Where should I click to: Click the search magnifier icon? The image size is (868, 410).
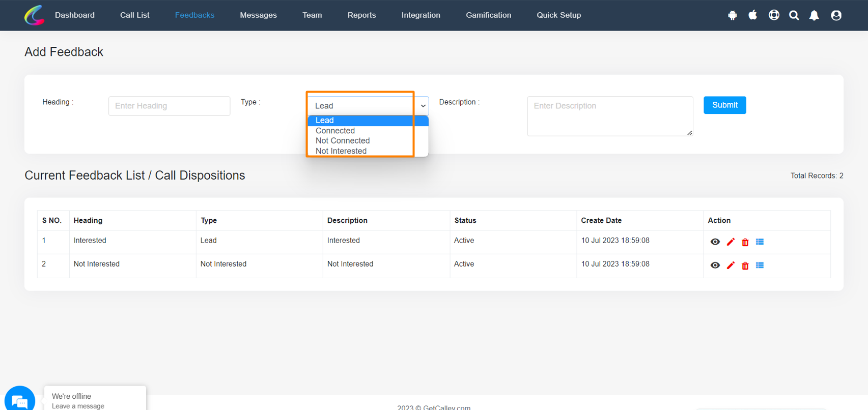[794, 15]
